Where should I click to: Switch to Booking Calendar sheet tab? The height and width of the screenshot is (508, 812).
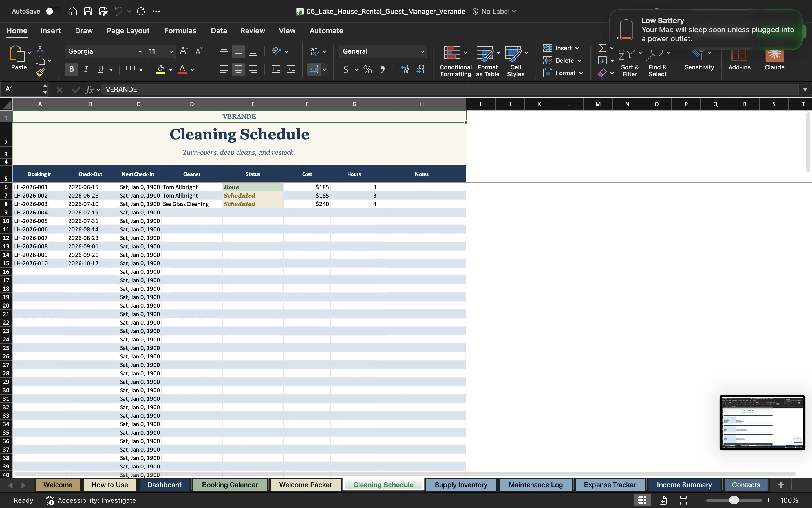point(230,485)
